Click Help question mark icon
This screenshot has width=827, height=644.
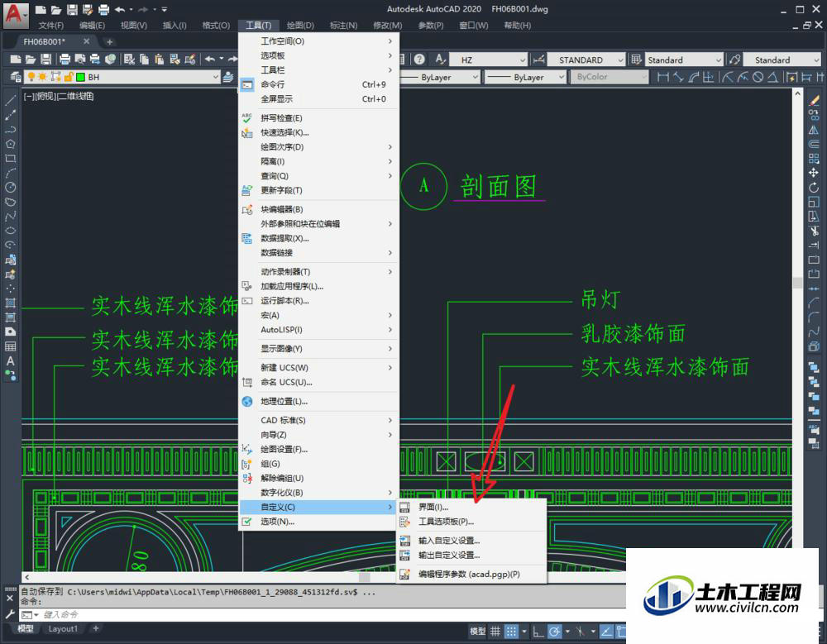419,60
